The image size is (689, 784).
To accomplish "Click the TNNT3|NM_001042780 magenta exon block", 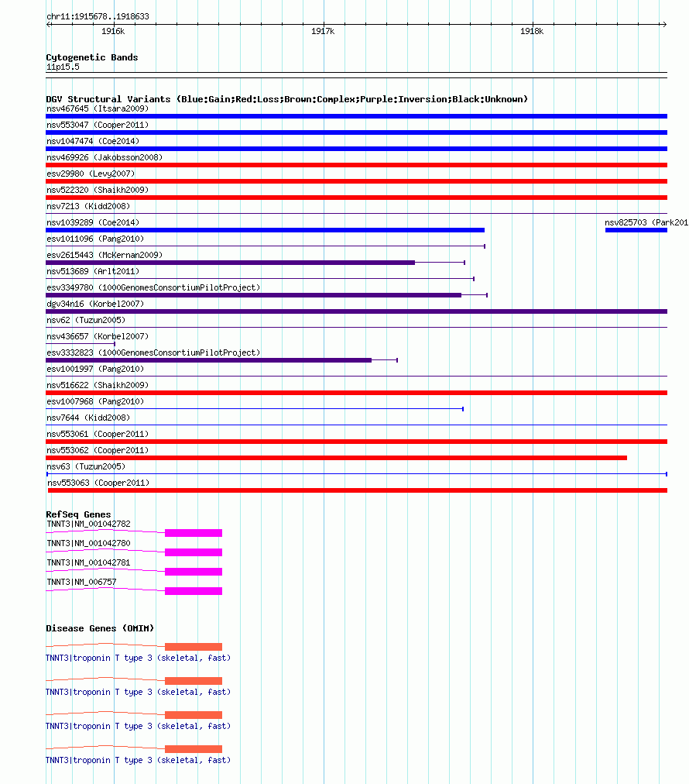I will click(x=194, y=552).
